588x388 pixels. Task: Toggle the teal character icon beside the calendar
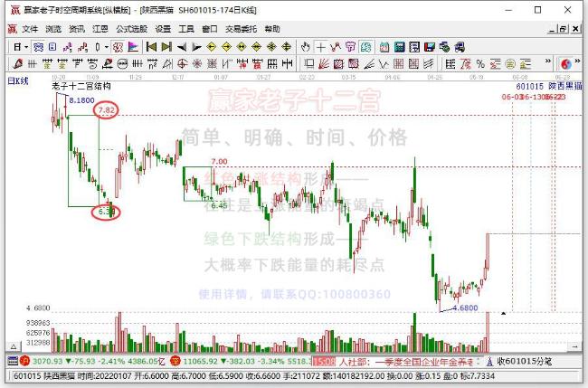pyautogui.click(x=365, y=47)
